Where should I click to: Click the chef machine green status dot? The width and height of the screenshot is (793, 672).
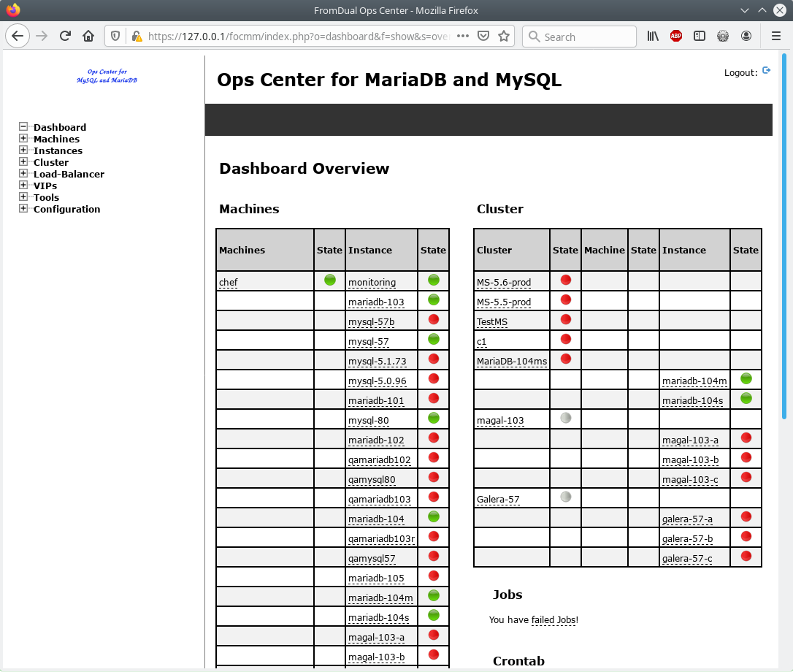click(330, 280)
